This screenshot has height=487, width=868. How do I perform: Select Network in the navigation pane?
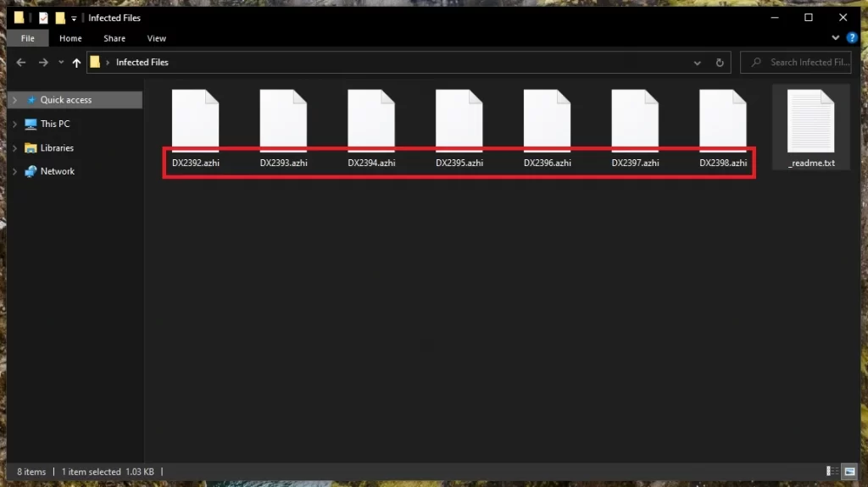57,171
